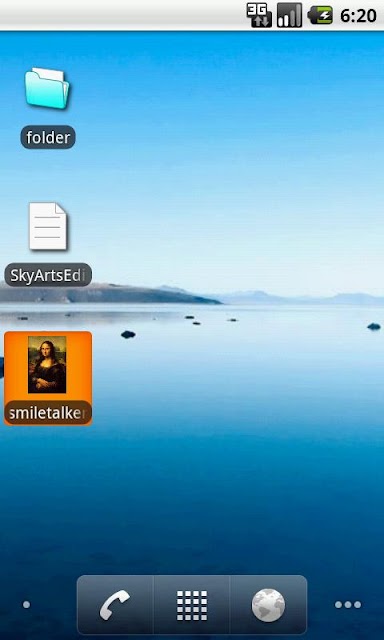
Task: Launch the Phone dialer from dock
Action: point(115,604)
